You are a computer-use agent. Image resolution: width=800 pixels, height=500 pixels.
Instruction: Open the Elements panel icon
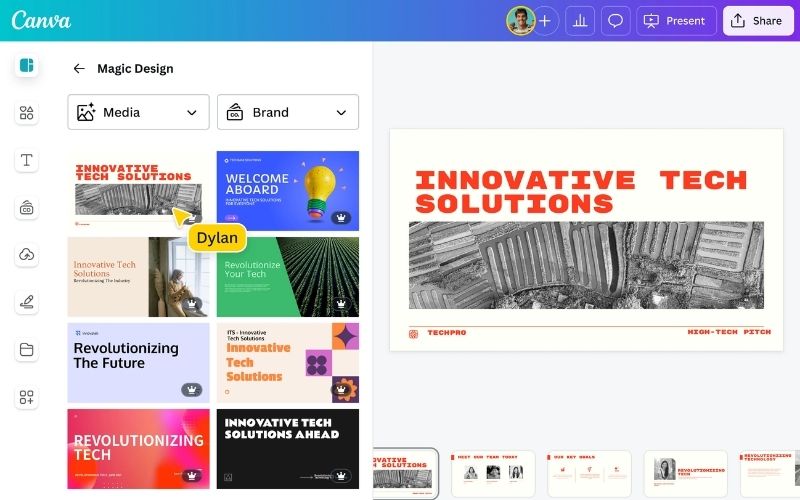coord(27,113)
